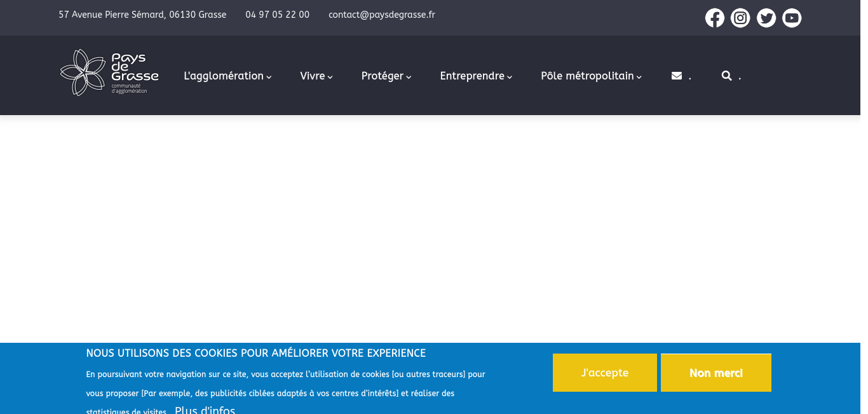Click the cookie banner heading text
868x414 pixels.
[x=255, y=353]
